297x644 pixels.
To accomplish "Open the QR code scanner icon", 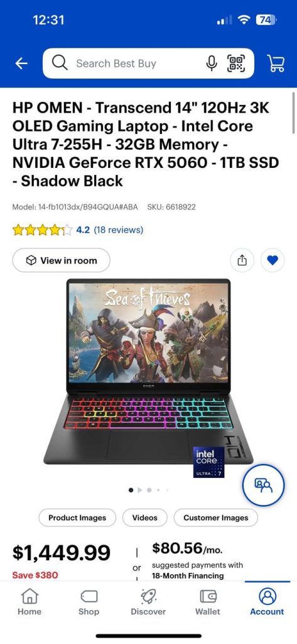I will (x=236, y=64).
